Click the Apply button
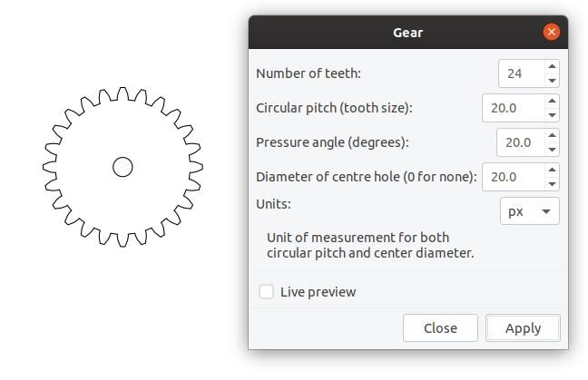Image resolution: width=588 pixels, height=380 pixels. [523, 328]
